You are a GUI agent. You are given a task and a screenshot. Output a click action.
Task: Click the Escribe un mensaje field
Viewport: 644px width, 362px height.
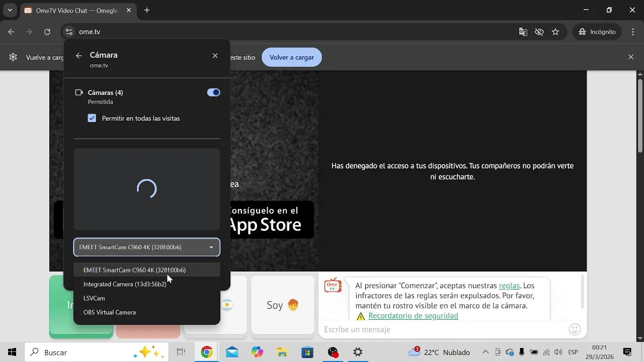coord(443,330)
